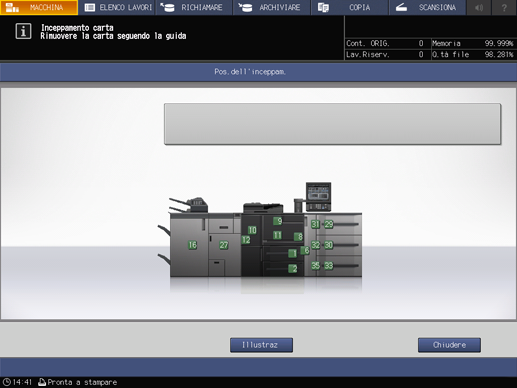517x388 pixels.
Task: Select jam location marker 10
Action: click(x=252, y=230)
